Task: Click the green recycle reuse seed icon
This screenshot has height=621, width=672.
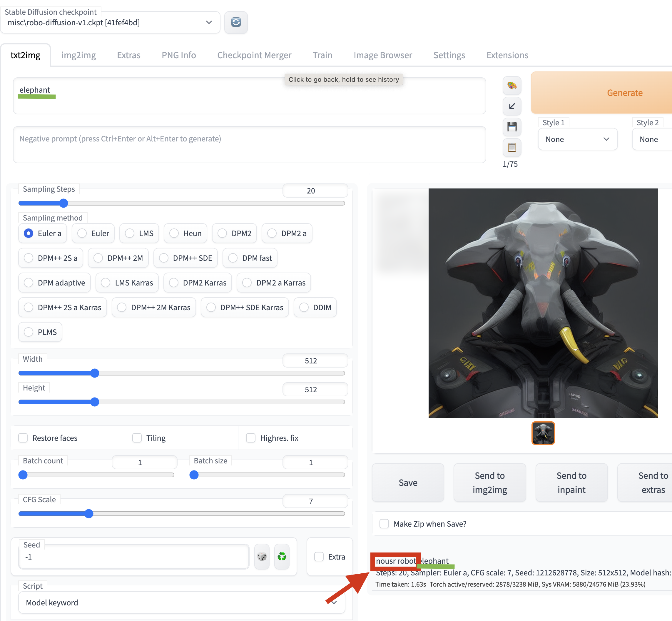Action: pos(282,557)
